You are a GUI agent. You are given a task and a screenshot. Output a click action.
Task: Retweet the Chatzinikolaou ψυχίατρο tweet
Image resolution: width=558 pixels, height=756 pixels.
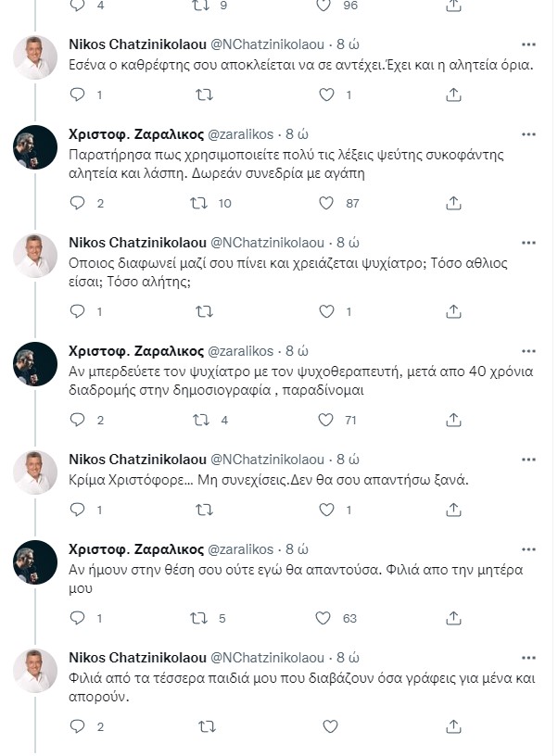tap(201, 312)
